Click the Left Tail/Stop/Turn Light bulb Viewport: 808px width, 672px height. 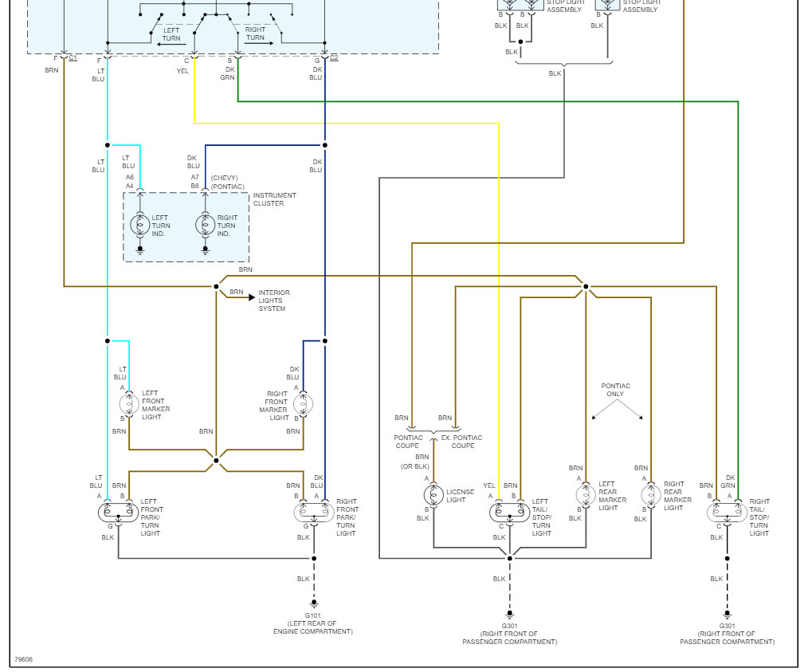508,513
